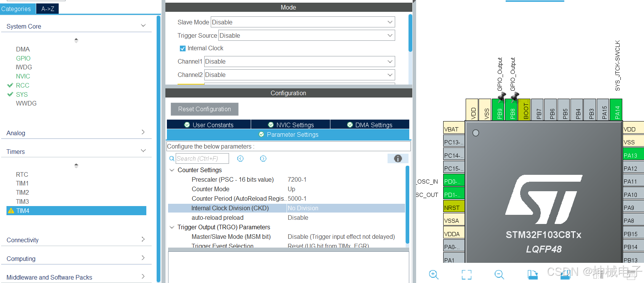Open RCC in System Core
The width and height of the screenshot is (644, 283).
(22, 85)
